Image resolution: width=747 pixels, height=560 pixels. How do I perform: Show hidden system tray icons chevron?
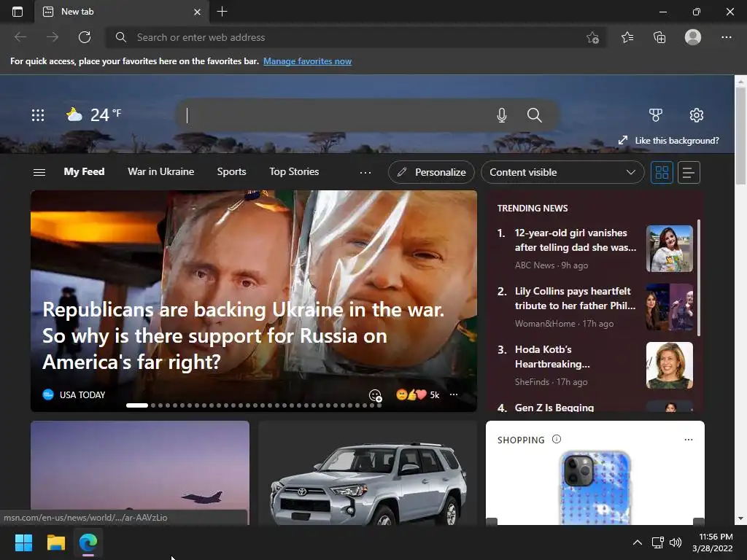[x=637, y=542]
